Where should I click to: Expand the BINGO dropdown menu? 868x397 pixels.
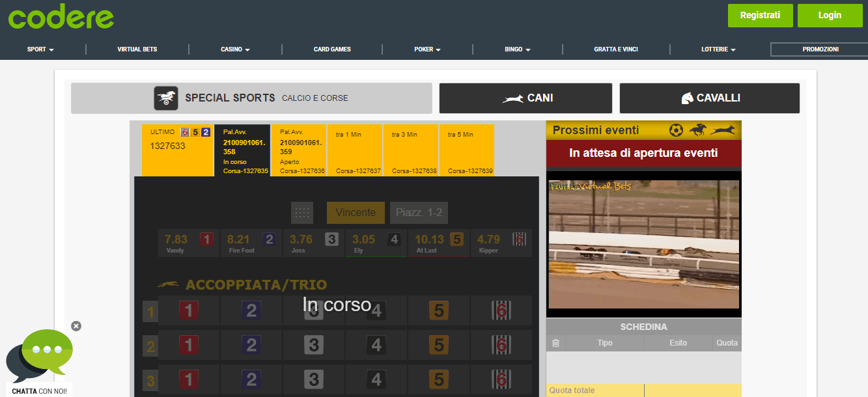coord(518,49)
